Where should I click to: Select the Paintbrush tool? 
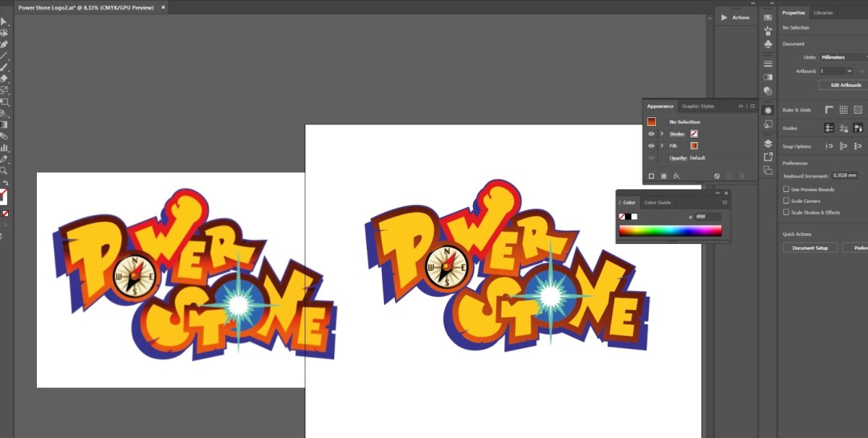click(x=4, y=67)
